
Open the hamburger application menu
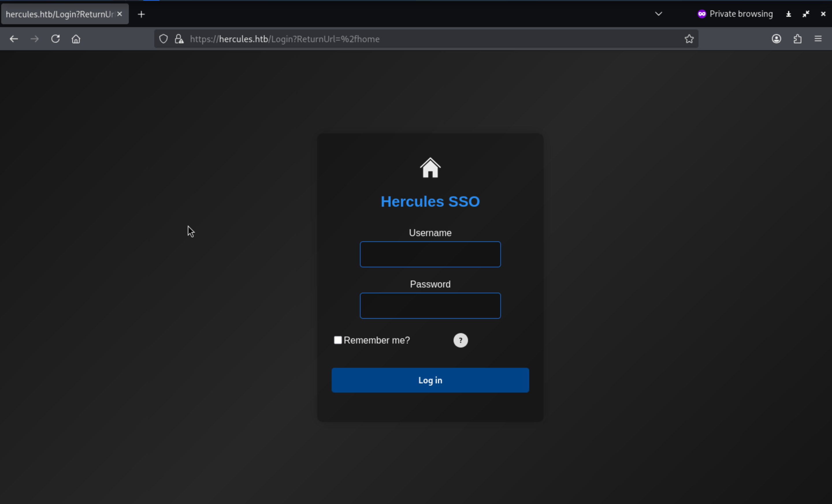(x=818, y=39)
